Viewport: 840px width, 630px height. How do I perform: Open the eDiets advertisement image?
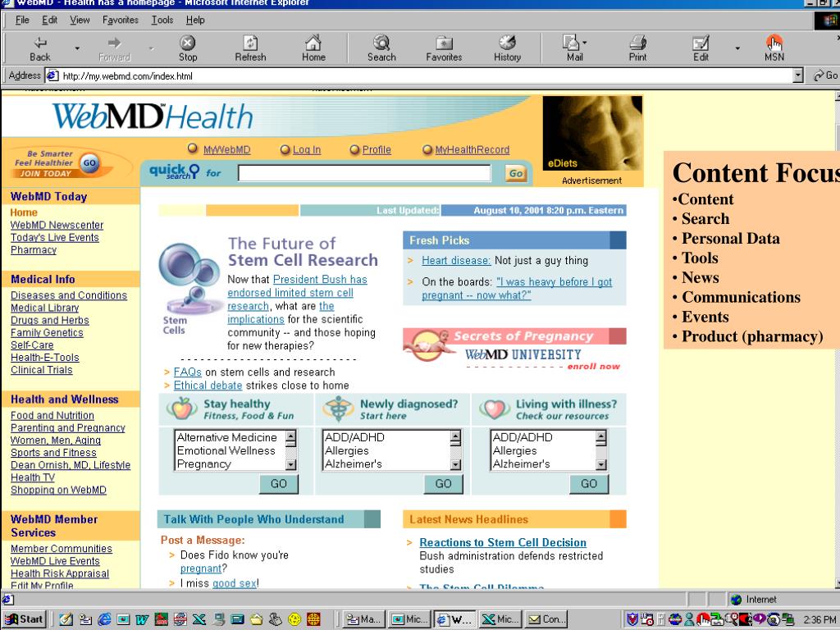(x=592, y=133)
